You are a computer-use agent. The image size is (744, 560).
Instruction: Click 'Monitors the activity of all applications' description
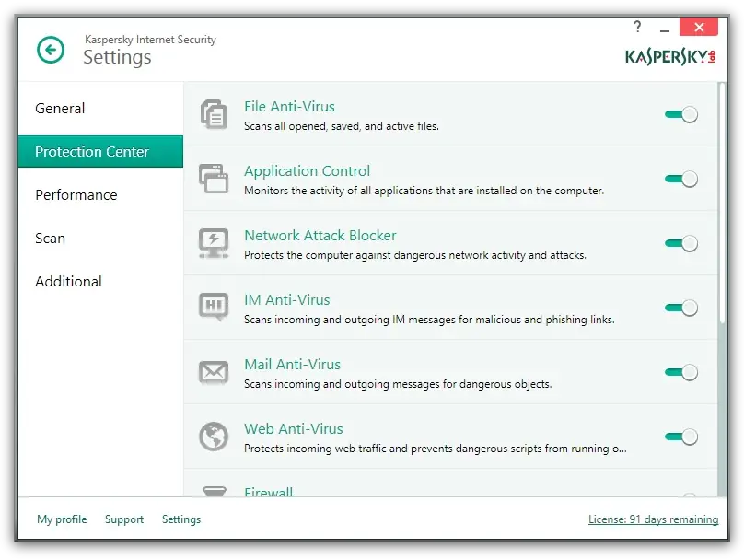pyautogui.click(x=424, y=191)
